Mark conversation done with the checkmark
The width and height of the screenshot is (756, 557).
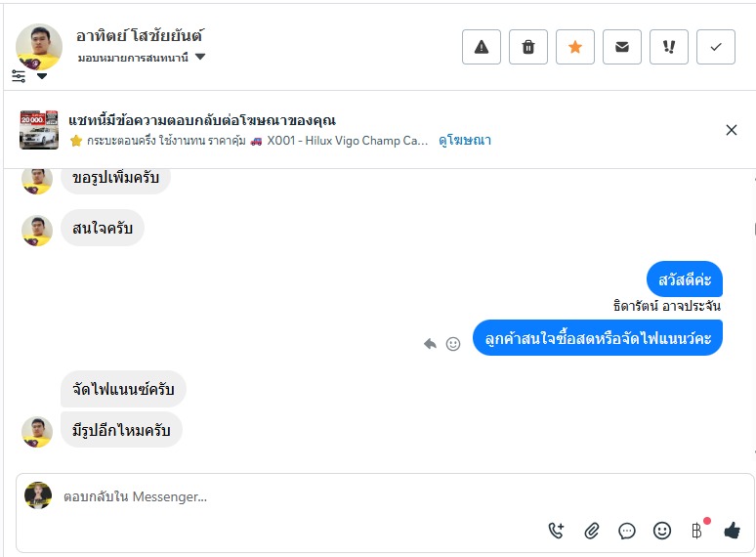coord(716,47)
